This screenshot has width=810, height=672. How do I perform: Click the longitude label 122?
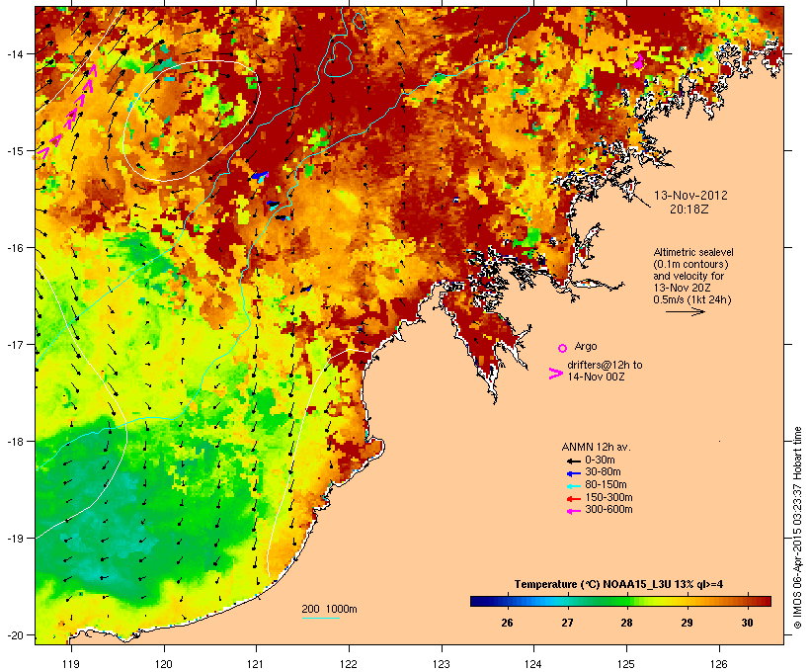point(349,664)
